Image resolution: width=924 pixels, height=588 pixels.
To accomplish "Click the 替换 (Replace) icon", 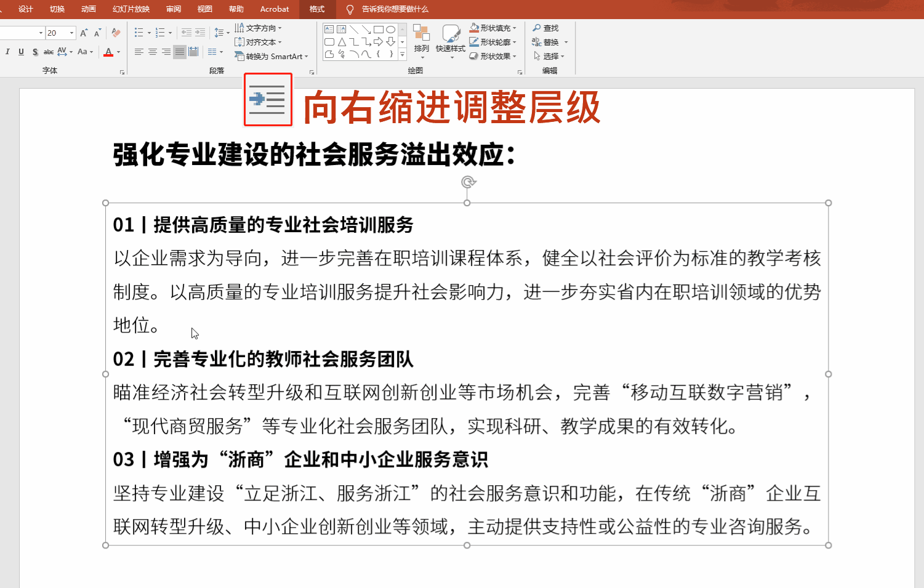I will pos(547,42).
